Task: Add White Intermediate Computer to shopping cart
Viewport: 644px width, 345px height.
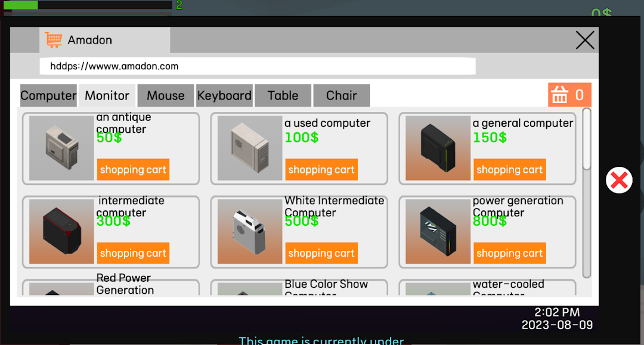Action: pyautogui.click(x=321, y=253)
